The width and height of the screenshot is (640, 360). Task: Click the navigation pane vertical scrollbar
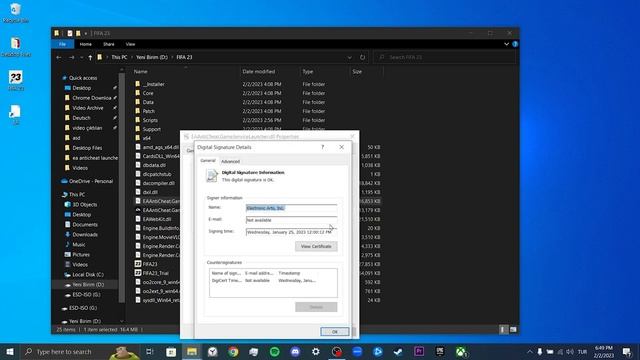122,188
